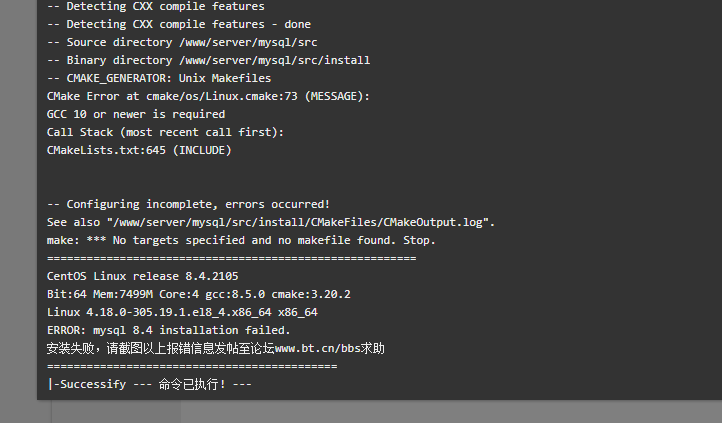Image resolution: width=722 pixels, height=423 pixels.
Task: Click the CMake Error at cmake/os/Linux.cmake:73 line
Action: coord(208,96)
